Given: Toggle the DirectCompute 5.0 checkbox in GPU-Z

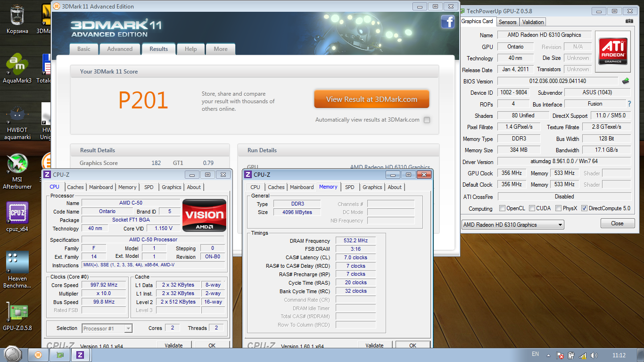Looking at the screenshot, I should 584,208.
